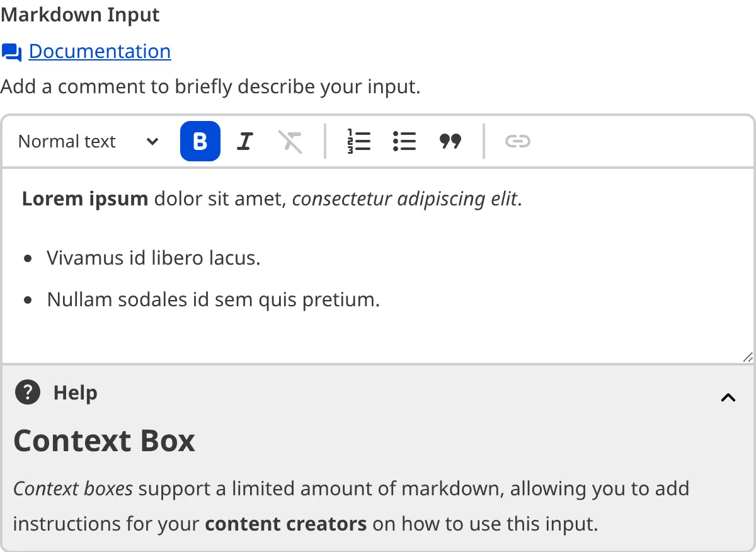The image size is (756, 552).
Task: Open the Normal text style dropdown
Action: [88, 141]
